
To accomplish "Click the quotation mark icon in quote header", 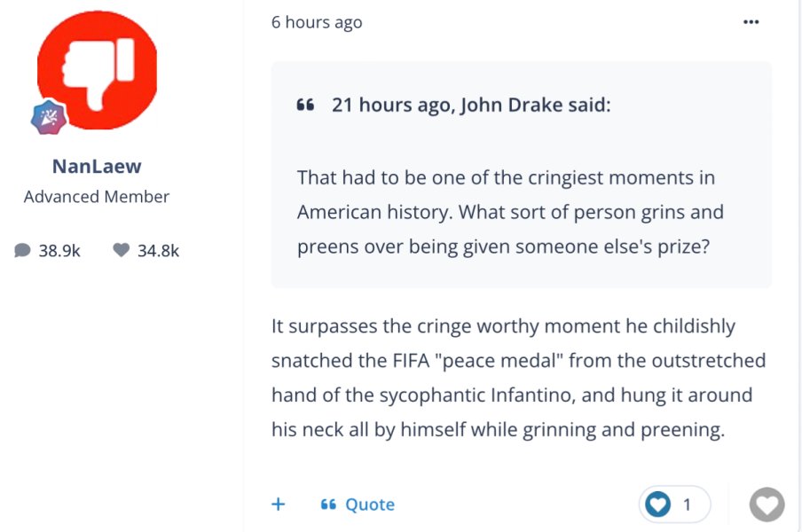I will coord(305,106).
